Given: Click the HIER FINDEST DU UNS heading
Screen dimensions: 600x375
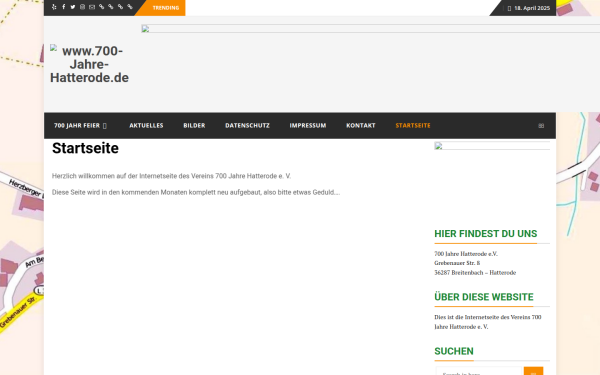Looking at the screenshot, I should pos(486,233).
